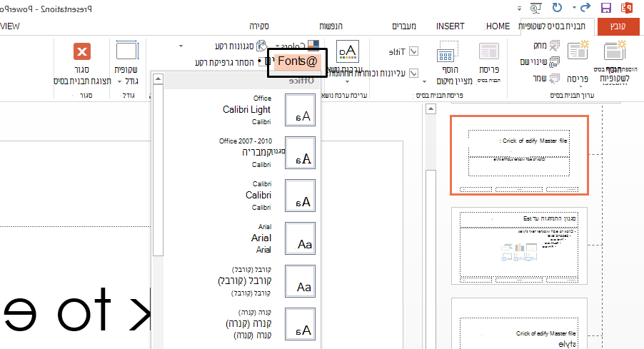Close Master View with the red X button

81,51
